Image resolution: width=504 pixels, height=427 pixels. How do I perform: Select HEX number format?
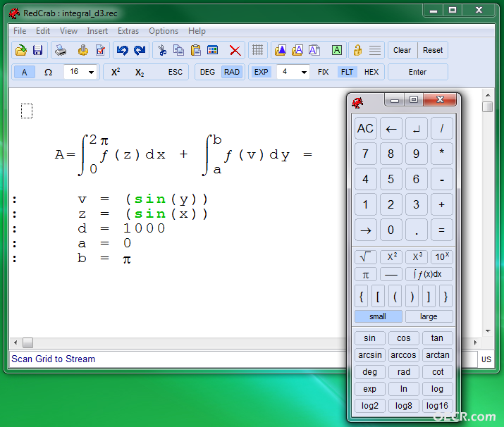(371, 72)
